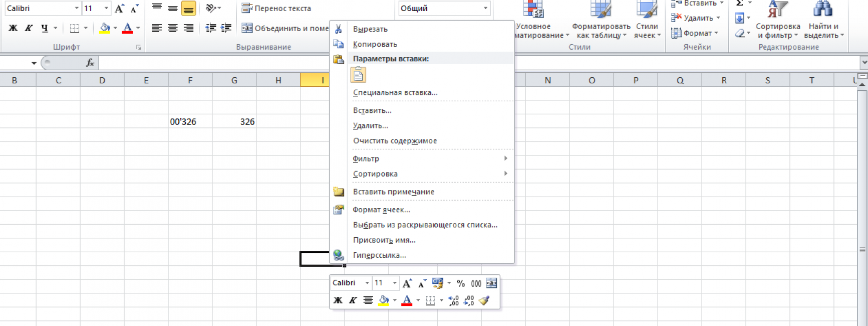Click increase decimal icon in mini toolbar
Viewport: 868px width, 326px height.
[x=453, y=300]
